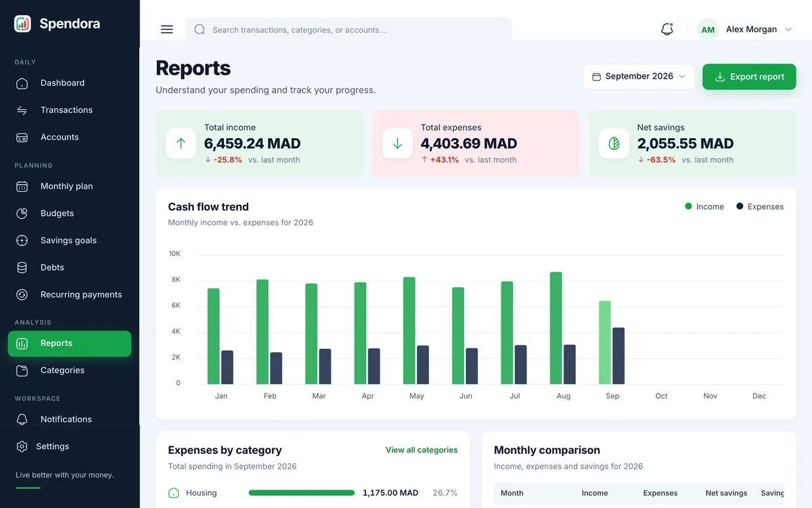The height and width of the screenshot is (508, 812).
Task: Click the calendar icon in month selector
Action: point(596,77)
